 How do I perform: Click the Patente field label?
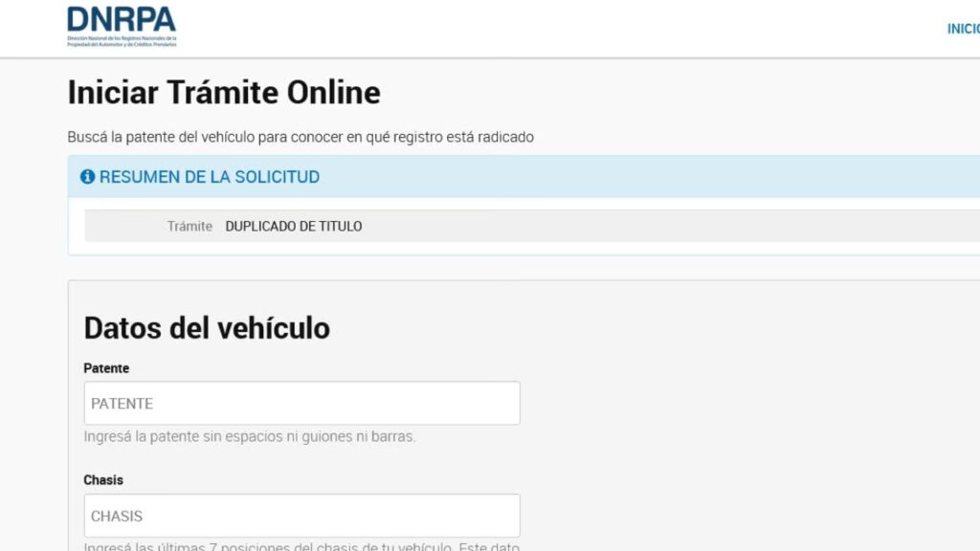[106, 368]
